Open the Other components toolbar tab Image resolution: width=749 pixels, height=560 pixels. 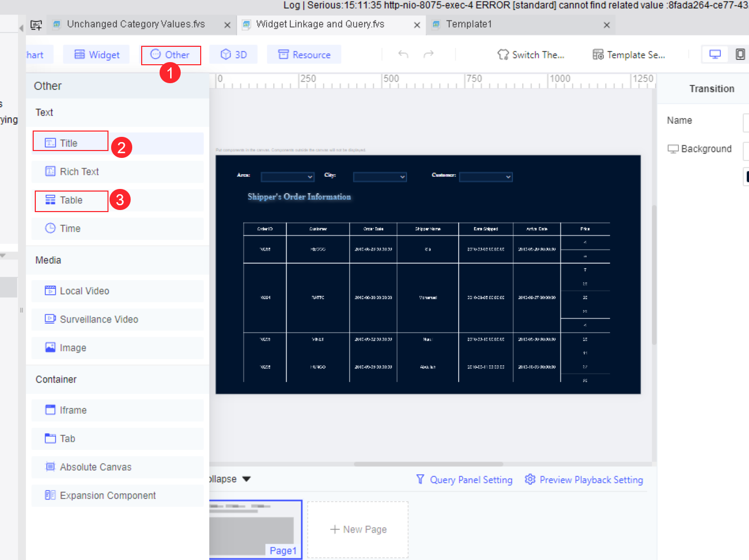pos(171,55)
